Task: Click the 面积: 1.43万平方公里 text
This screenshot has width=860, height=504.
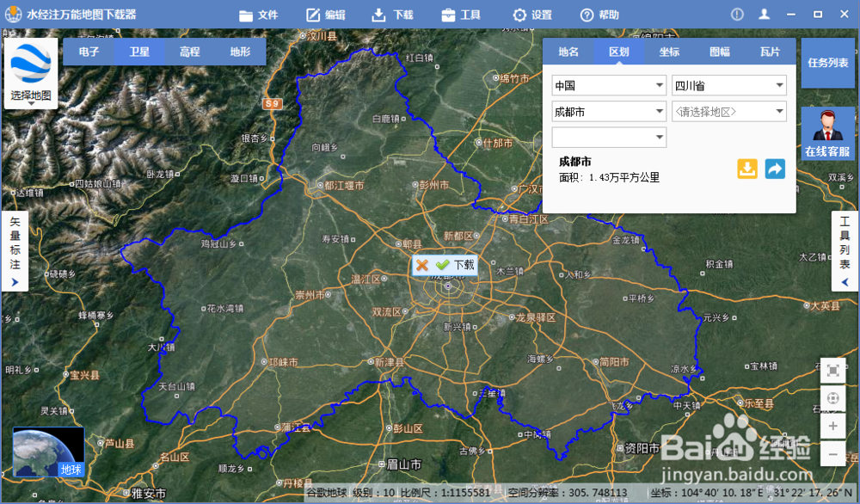Action: point(609,178)
